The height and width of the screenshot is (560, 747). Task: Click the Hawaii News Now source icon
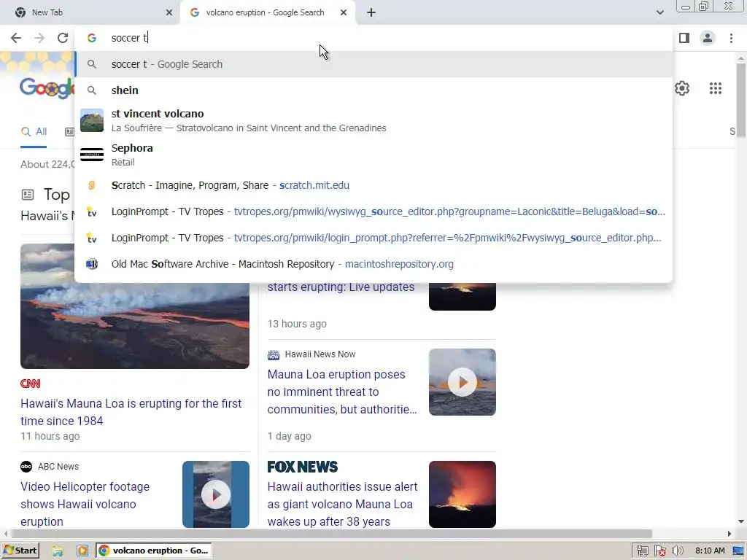click(x=274, y=354)
